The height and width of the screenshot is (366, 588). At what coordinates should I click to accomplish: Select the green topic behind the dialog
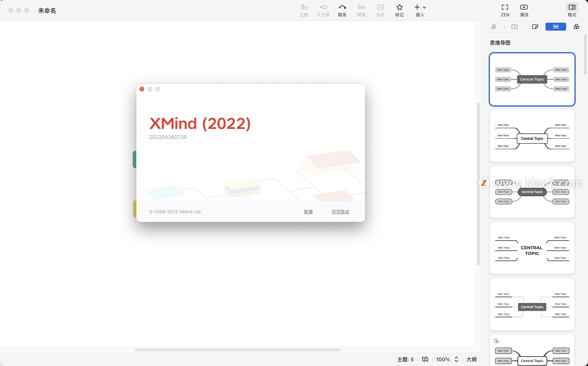(134, 159)
